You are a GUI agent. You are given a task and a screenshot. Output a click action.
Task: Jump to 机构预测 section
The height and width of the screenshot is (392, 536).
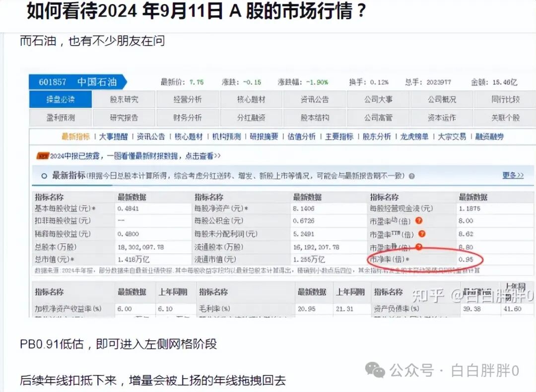click(x=226, y=137)
